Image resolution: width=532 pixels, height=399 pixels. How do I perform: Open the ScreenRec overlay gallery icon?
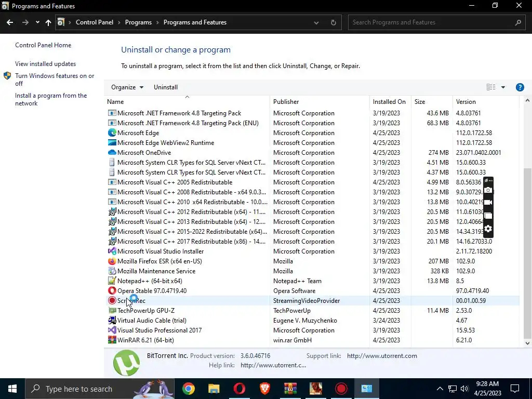[x=488, y=216]
